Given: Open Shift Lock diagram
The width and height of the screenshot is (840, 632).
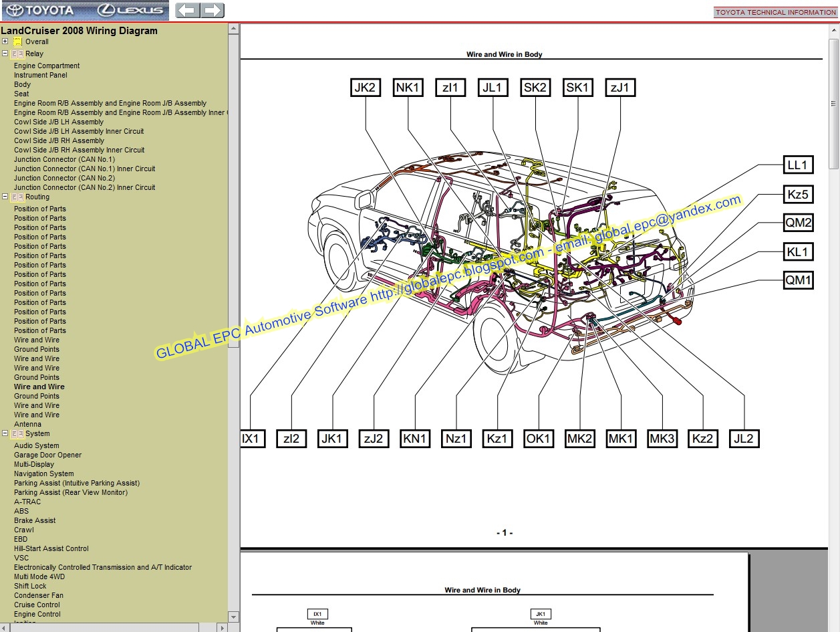Looking at the screenshot, I should coord(30,586).
